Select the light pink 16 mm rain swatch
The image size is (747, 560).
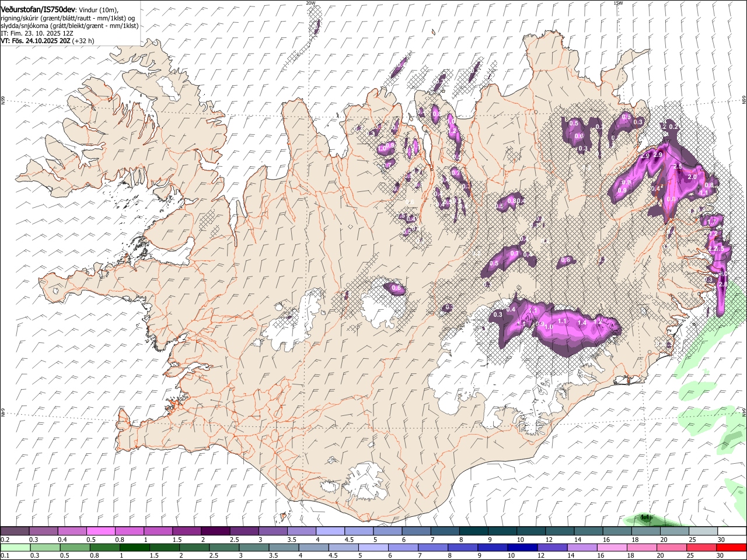click(x=612, y=548)
